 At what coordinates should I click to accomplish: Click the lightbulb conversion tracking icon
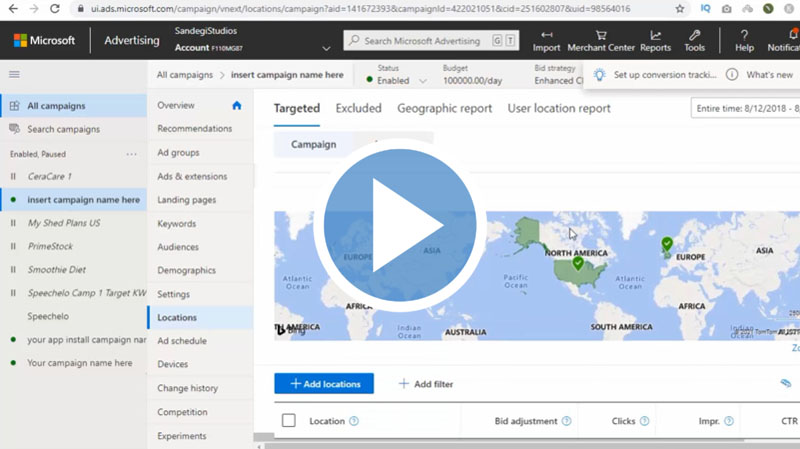pos(599,75)
